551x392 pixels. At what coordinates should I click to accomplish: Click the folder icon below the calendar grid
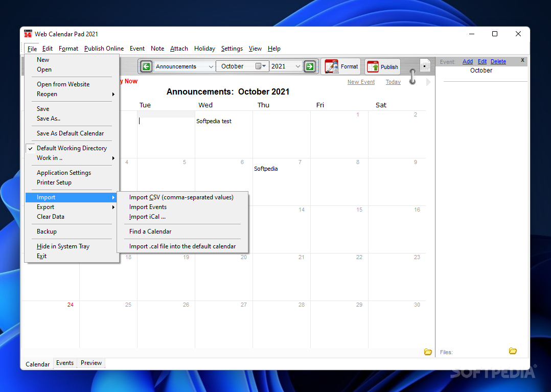[428, 352]
